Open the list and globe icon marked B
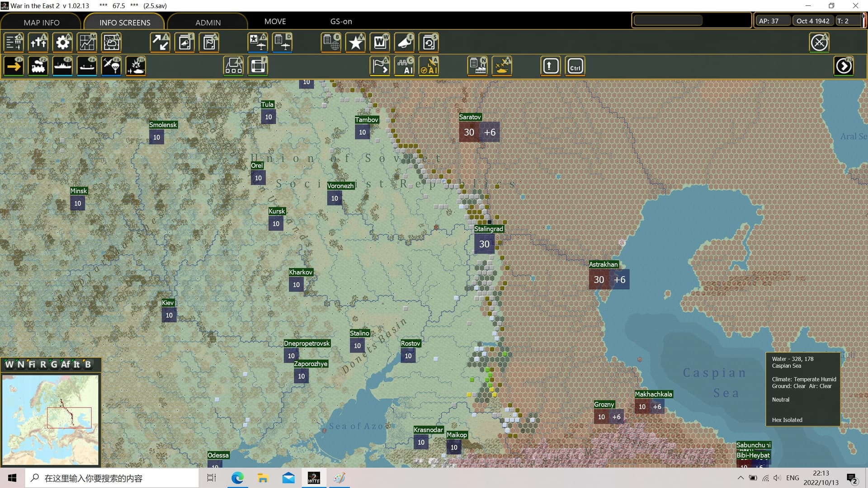The image size is (868, 488). [331, 42]
